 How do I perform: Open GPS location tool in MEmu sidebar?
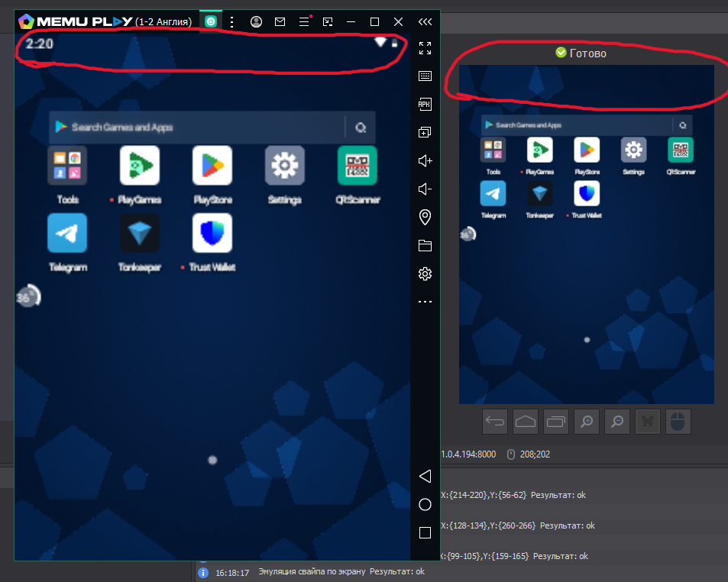click(x=425, y=217)
